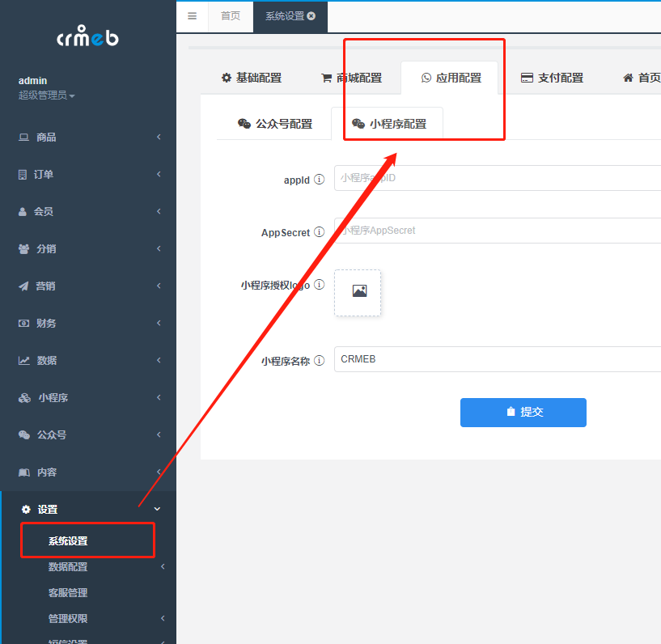The height and width of the screenshot is (644, 661).
Task: Collapse the 设置 sidebar section
Action: [x=157, y=510]
